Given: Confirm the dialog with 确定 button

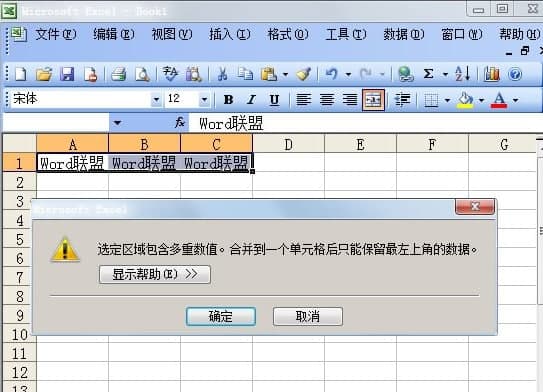Looking at the screenshot, I should coord(221,316).
